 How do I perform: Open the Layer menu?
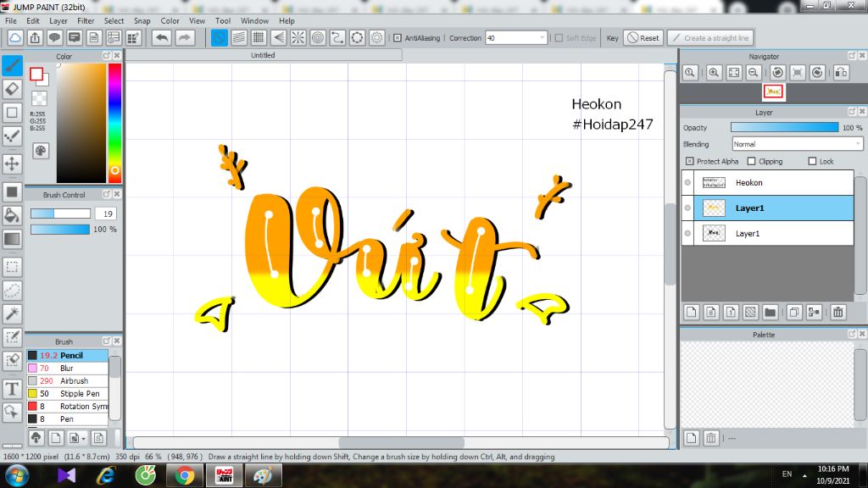[x=58, y=20]
